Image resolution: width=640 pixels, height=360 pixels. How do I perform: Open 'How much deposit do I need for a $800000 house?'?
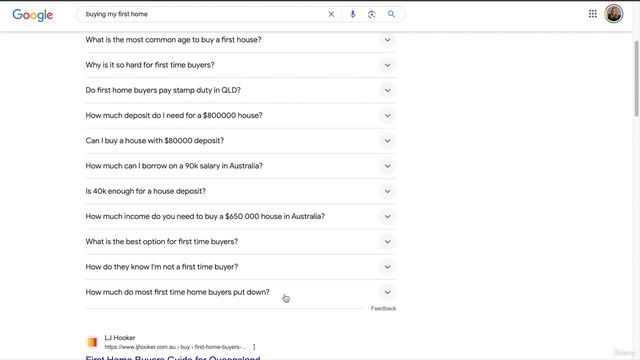[x=174, y=116]
